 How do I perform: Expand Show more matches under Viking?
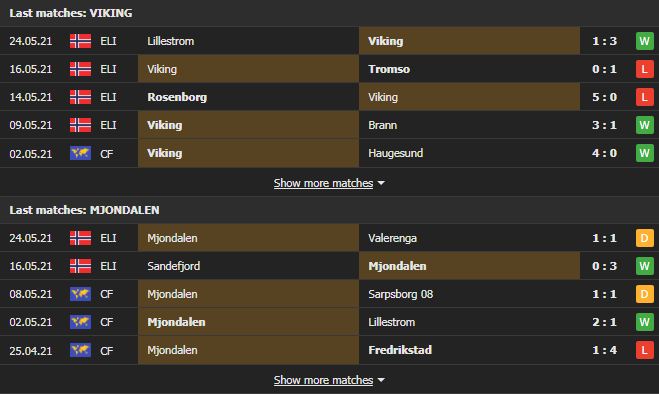coord(323,183)
